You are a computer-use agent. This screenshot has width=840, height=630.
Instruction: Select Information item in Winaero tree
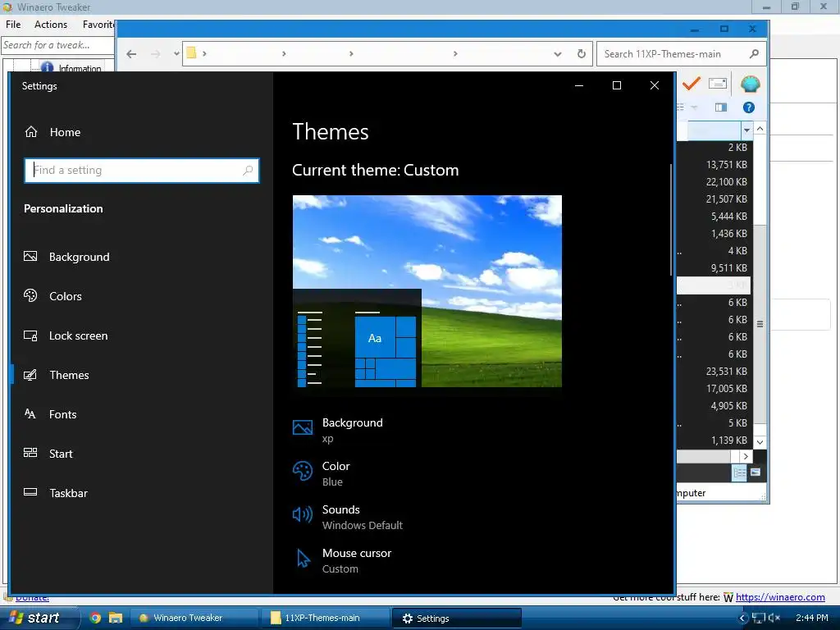click(80, 69)
